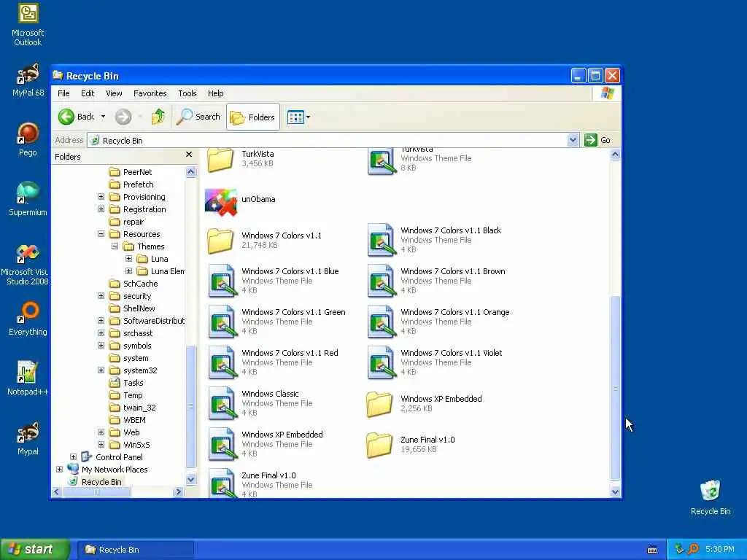Open the Tools menu
The height and width of the screenshot is (560, 747).
click(x=187, y=93)
